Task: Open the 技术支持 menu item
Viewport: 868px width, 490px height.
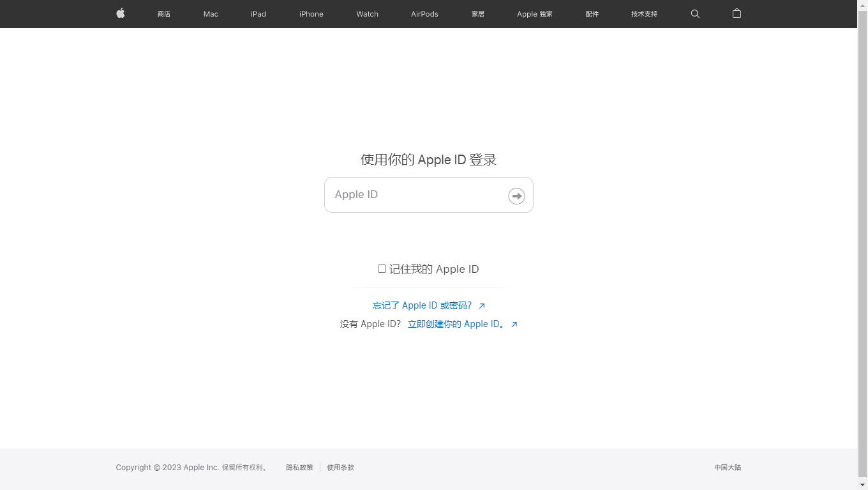Action: pos(644,14)
